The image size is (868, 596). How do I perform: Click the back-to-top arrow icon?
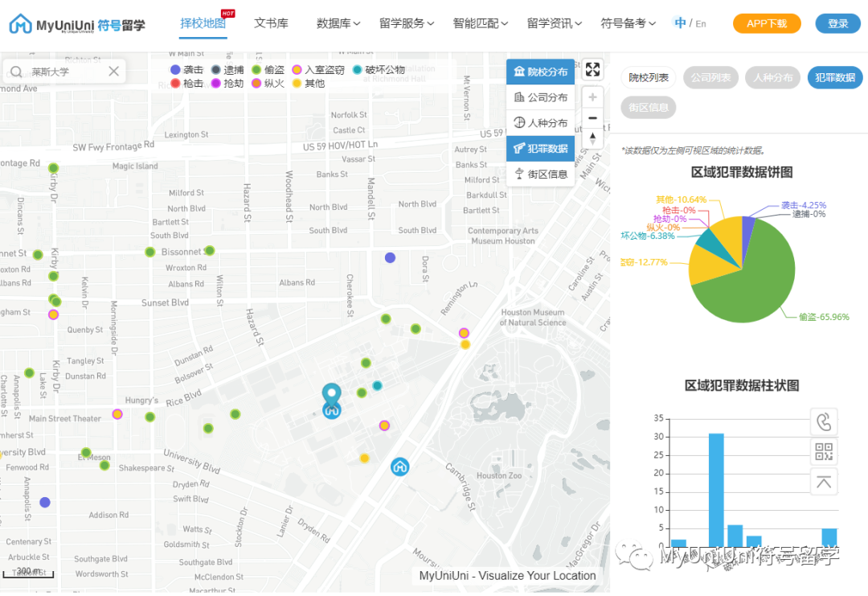click(x=824, y=482)
